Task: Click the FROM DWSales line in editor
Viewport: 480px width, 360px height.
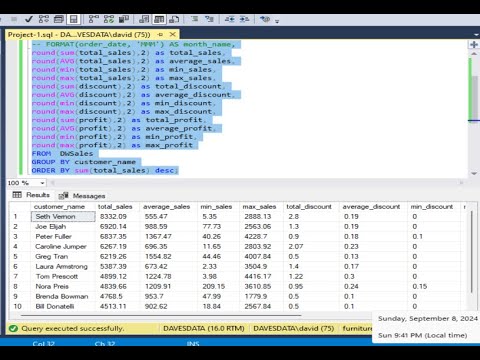Action: [62, 154]
